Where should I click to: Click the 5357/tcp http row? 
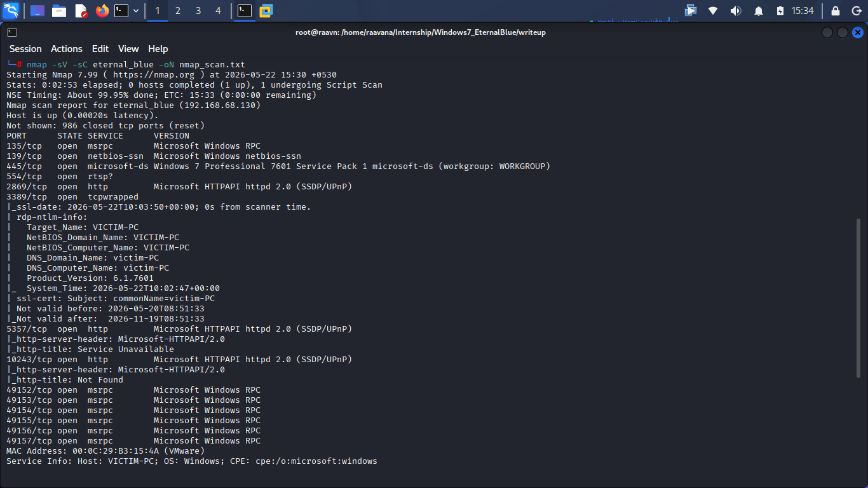[179, 329]
